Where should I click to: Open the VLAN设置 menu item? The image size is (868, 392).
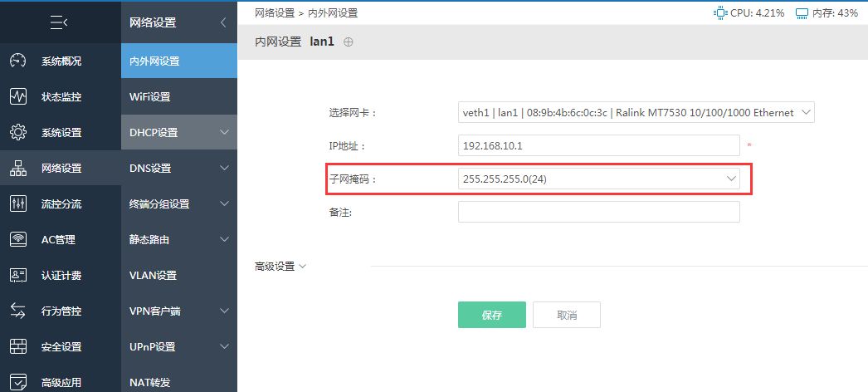click(178, 275)
